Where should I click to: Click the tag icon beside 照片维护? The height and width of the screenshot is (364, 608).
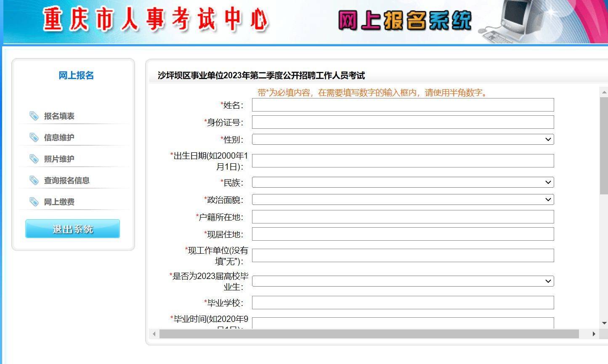34,159
